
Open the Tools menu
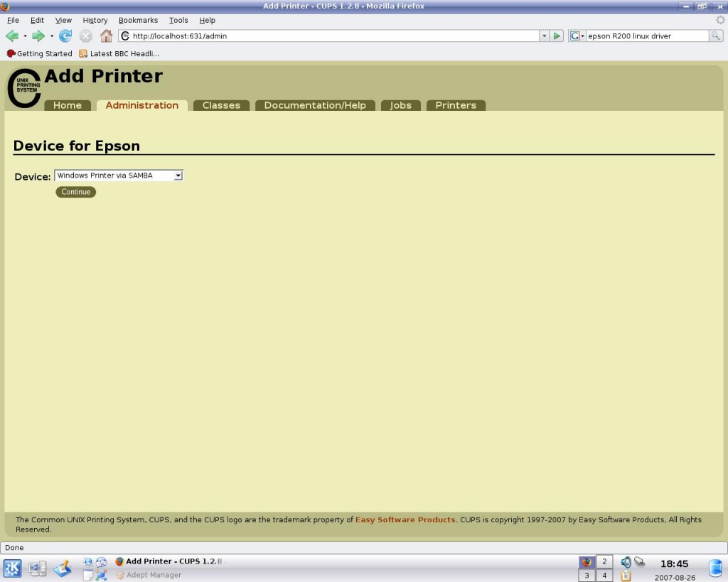coord(178,21)
